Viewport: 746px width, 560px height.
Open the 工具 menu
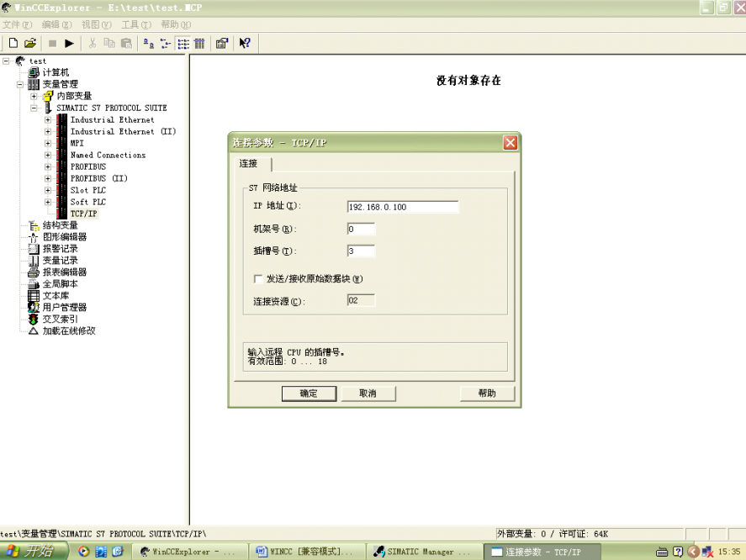point(136,24)
